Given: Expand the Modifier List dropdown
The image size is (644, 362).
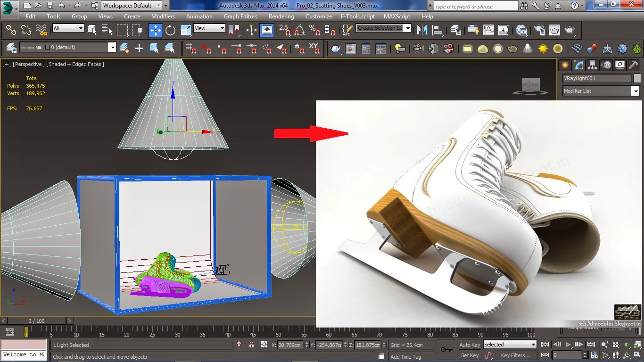Looking at the screenshot, I should 636,91.
